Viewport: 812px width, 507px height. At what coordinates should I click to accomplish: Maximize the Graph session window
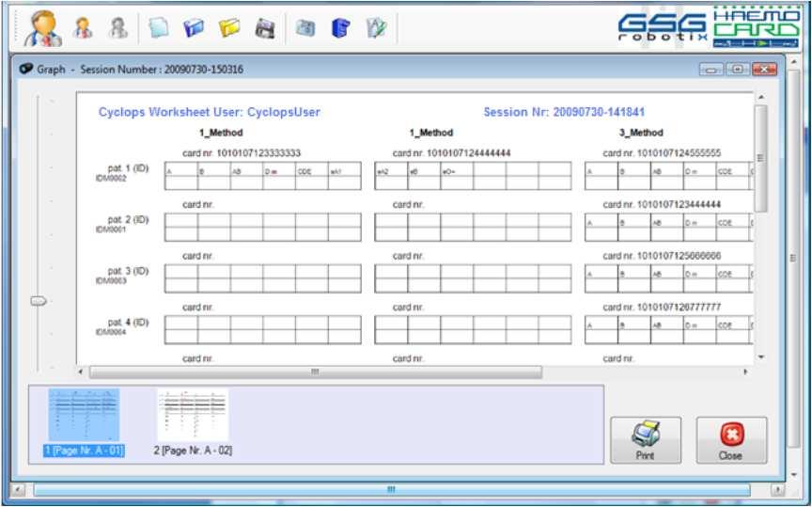(738, 70)
